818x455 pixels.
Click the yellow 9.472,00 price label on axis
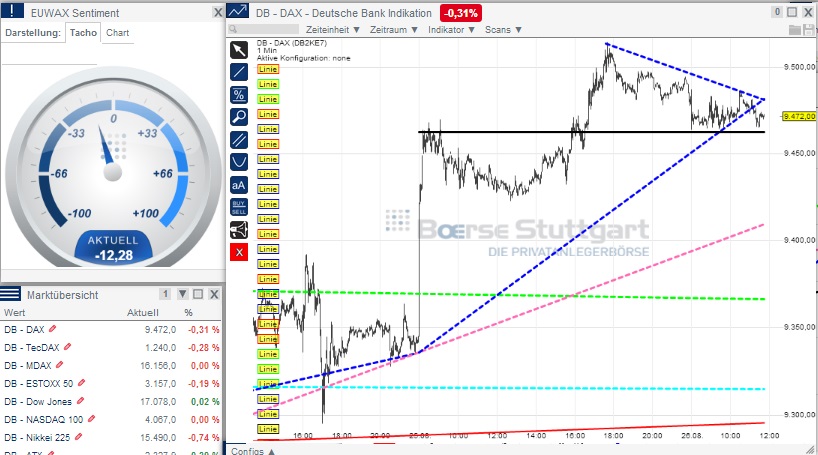(799, 116)
